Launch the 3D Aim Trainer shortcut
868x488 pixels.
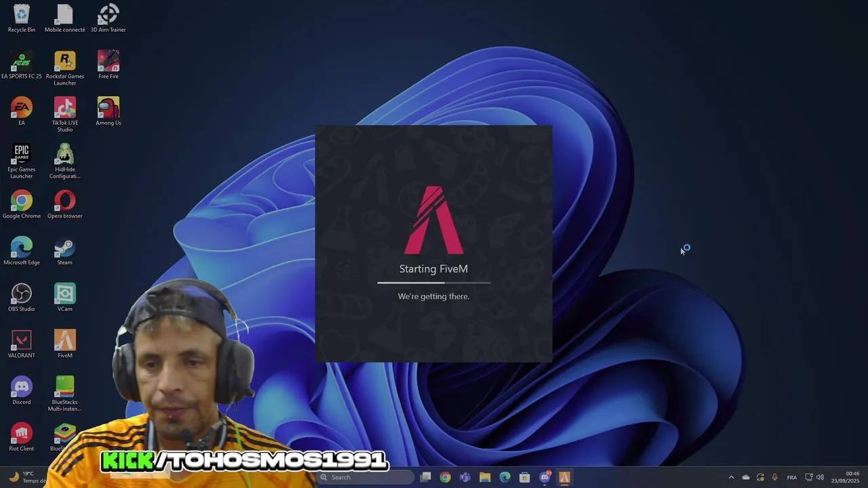[x=108, y=18]
